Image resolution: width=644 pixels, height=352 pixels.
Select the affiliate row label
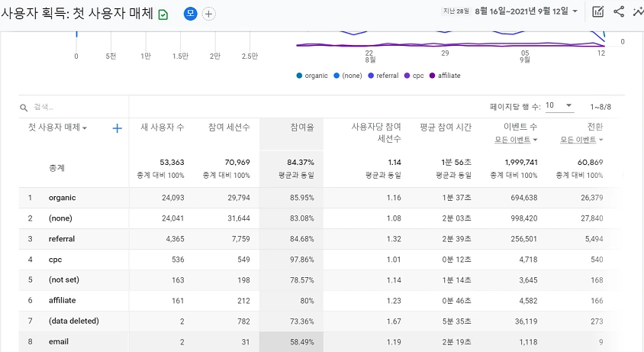pos(62,300)
